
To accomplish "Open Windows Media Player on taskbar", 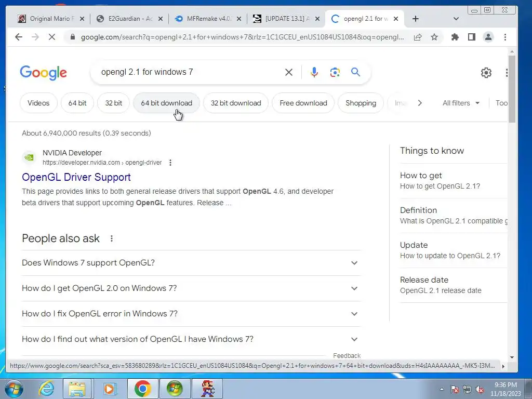I will click(109, 389).
